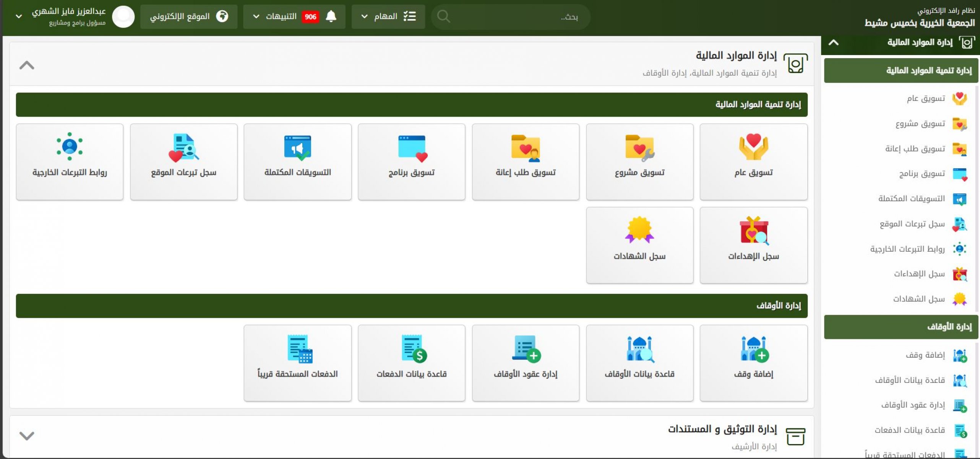Open the المهام dropdown menu
The height and width of the screenshot is (459, 980).
coord(388,16)
